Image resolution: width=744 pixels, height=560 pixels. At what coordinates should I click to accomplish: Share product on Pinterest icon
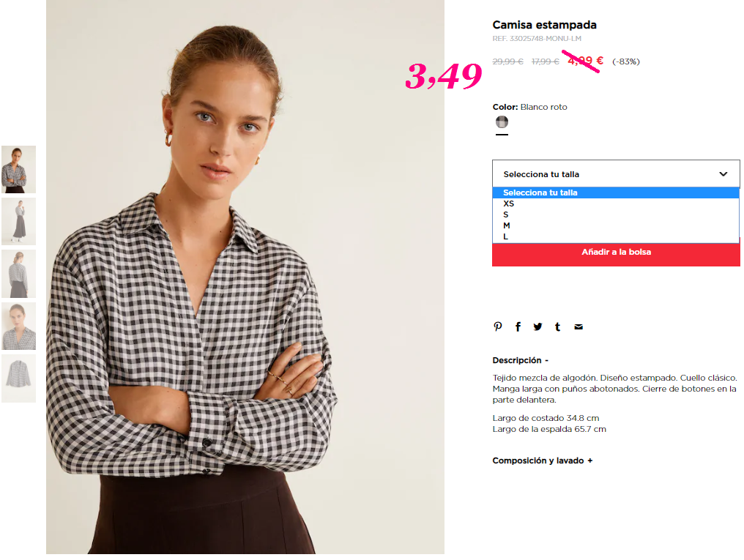click(x=497, y=326)
